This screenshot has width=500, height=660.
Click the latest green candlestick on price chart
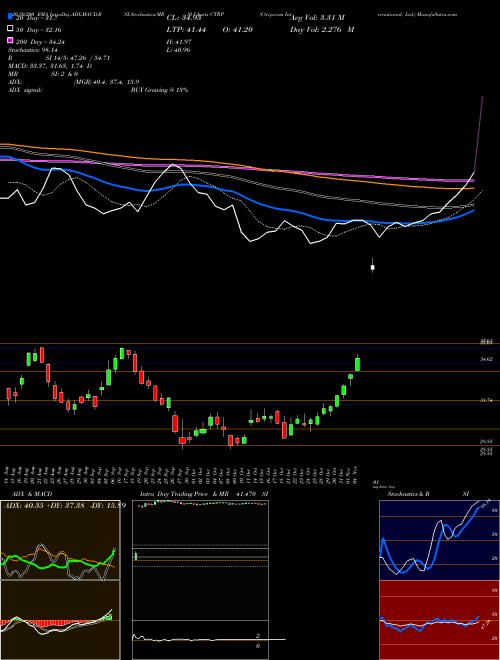(x=357, y=363)
